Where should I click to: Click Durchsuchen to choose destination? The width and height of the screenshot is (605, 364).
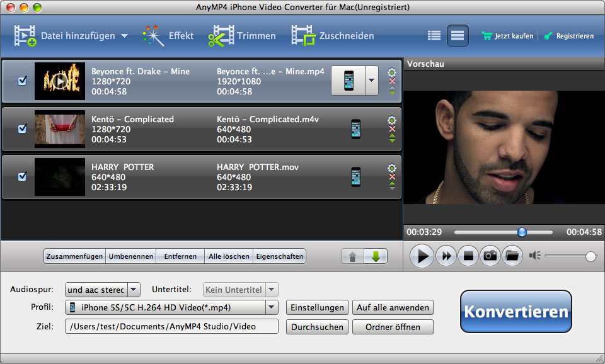click(x=317, y=327)
